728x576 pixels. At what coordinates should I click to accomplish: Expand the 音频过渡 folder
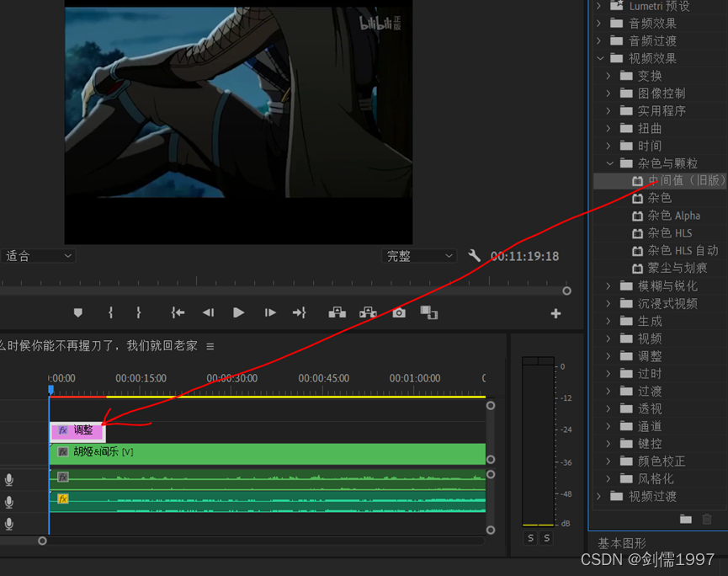click(x=599, y=41)
